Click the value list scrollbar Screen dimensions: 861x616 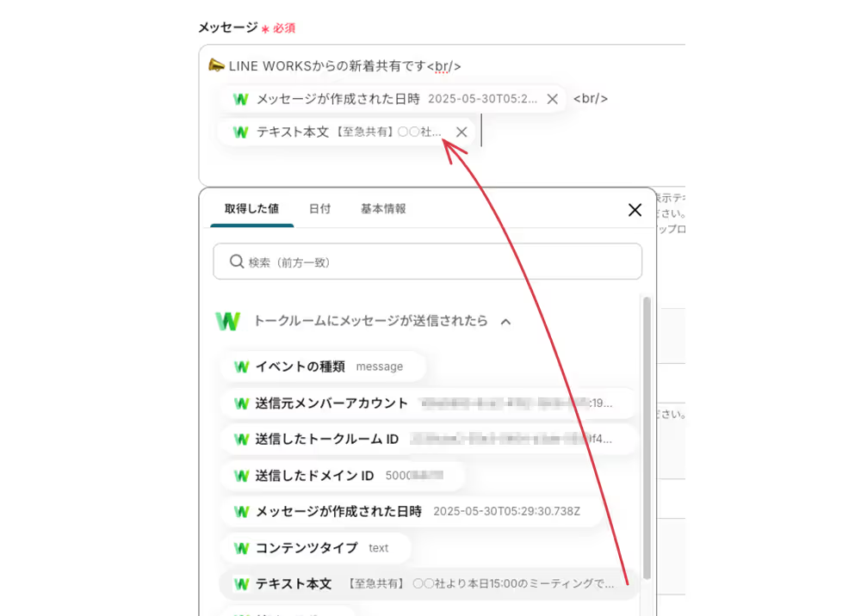(647, 438)
